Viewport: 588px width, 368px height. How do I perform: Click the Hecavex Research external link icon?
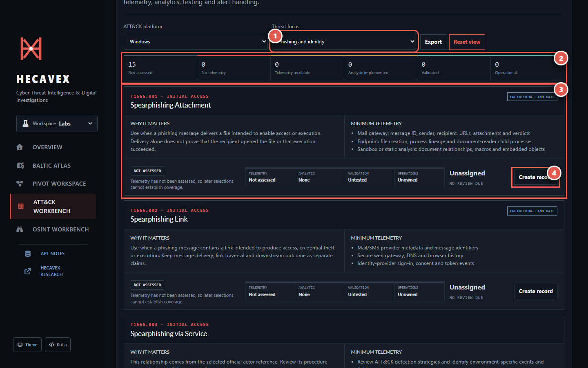(x=28, y=271)
